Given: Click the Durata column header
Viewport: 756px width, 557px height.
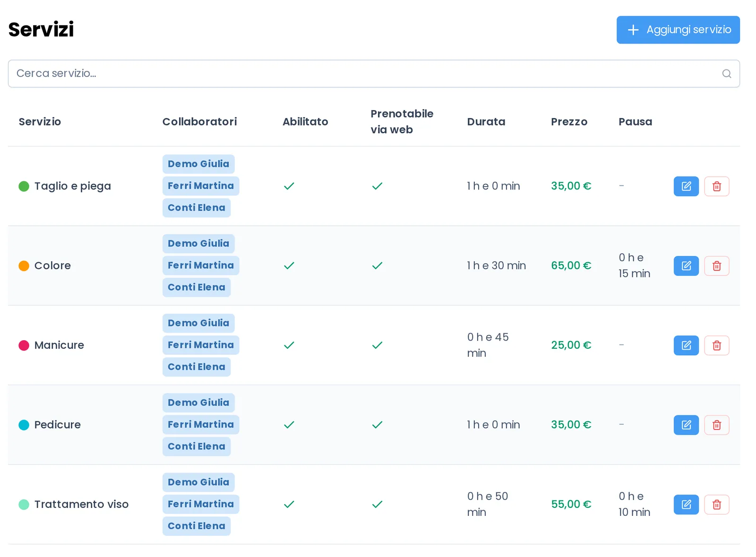Looking at the screenshot, I should pos(486,122).
